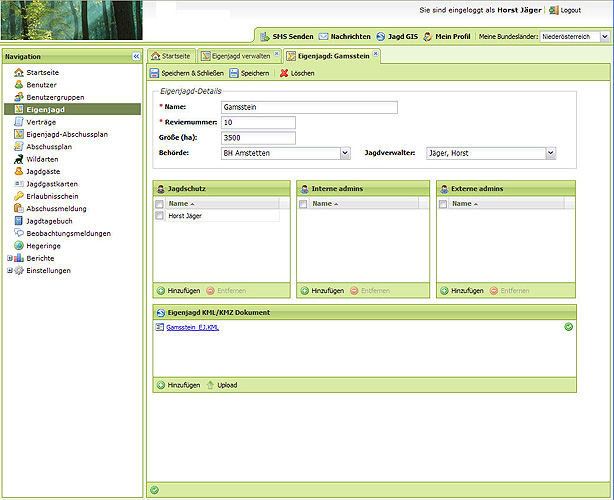Viewport: 614px width, 500px height.
Task: Click Hinzufügen in Externe admins panel
Action: 462,291
